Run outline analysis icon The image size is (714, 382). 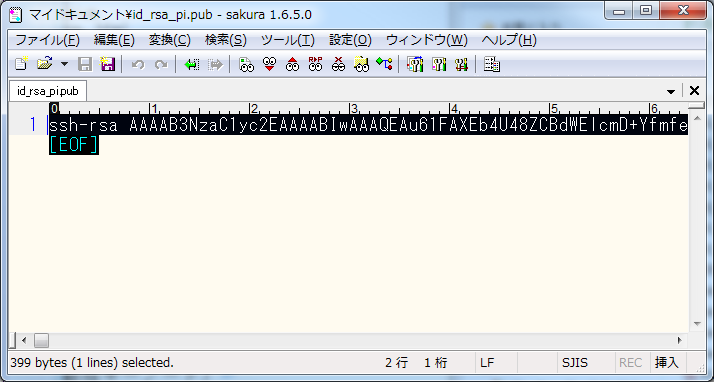point(384,64)
